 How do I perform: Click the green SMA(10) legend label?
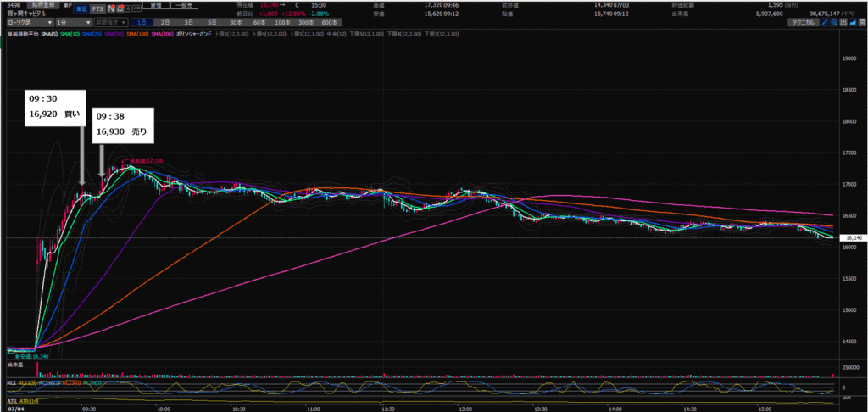click(x=70, y=34)
